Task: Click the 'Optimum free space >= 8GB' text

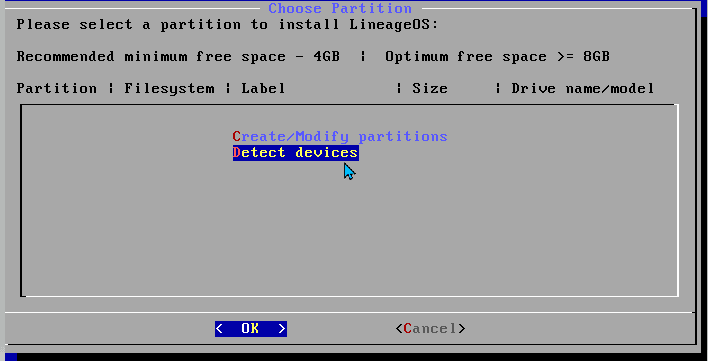Action: pos(498,57)
